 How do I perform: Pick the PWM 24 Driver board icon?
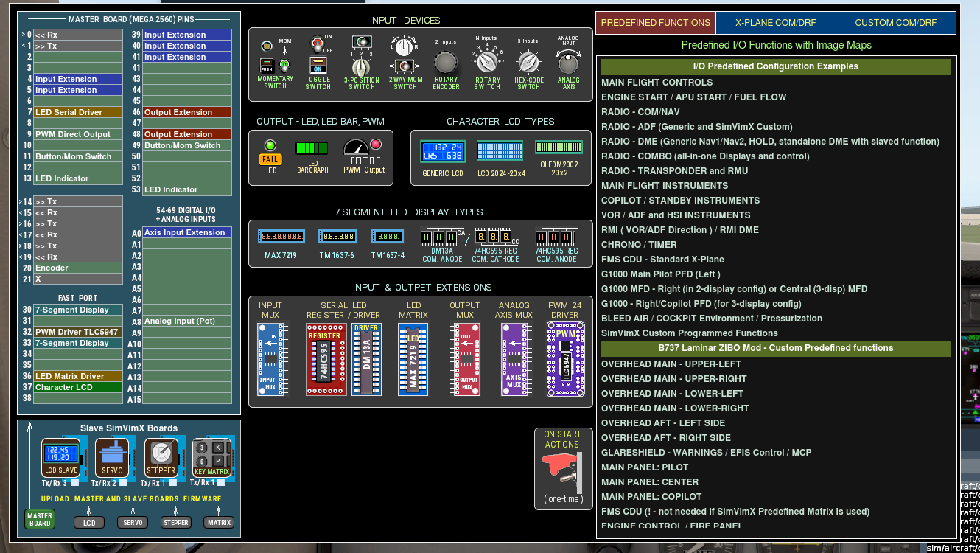pyautogui.click(x=564, y=359)
